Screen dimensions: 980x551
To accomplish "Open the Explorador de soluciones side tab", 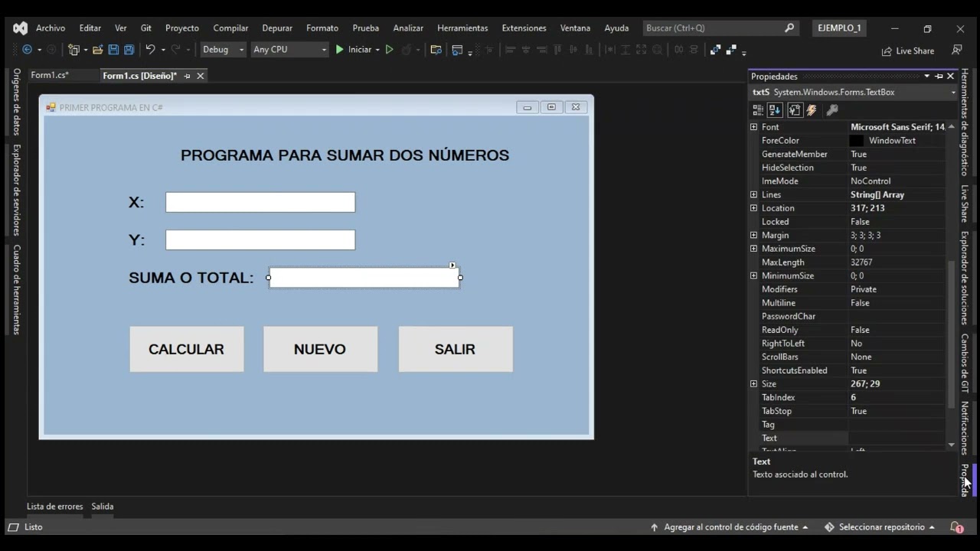I will tap(965, 279).
